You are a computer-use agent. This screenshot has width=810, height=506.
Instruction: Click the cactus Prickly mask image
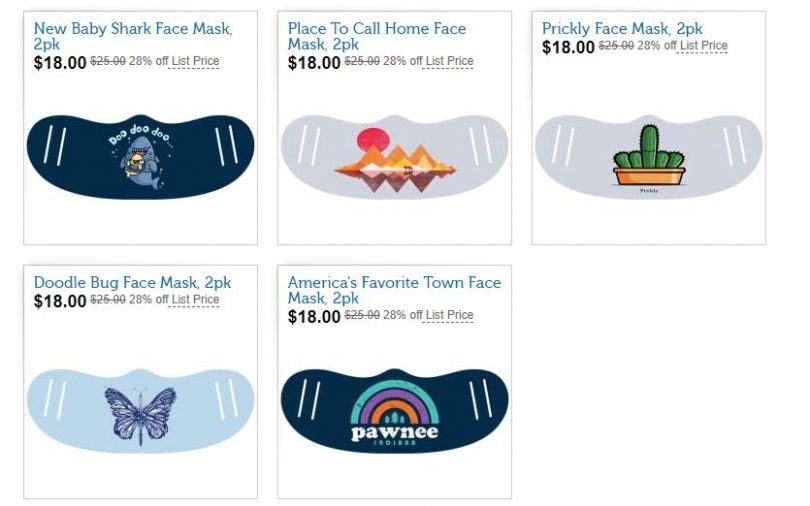[x=648, y=156]
